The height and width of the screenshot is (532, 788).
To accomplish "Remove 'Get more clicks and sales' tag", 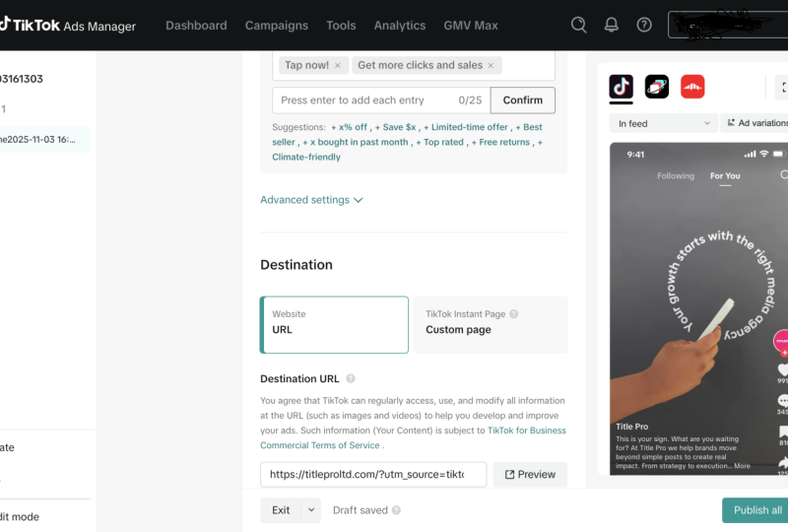I will (x=491, y=65).
